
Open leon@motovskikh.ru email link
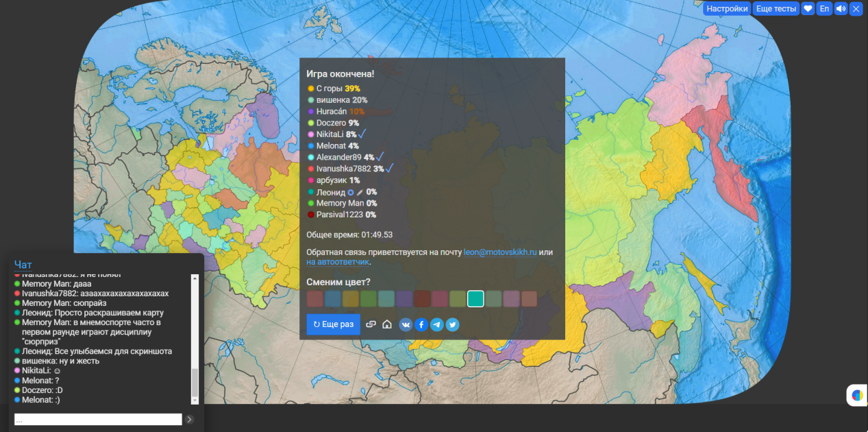click(500, 252)
